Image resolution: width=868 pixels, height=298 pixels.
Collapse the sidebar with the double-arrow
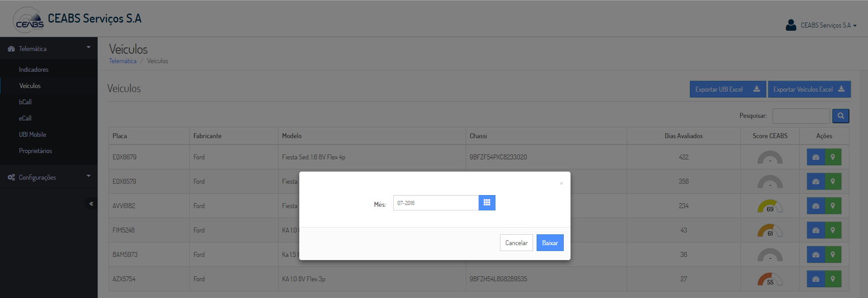91,204
